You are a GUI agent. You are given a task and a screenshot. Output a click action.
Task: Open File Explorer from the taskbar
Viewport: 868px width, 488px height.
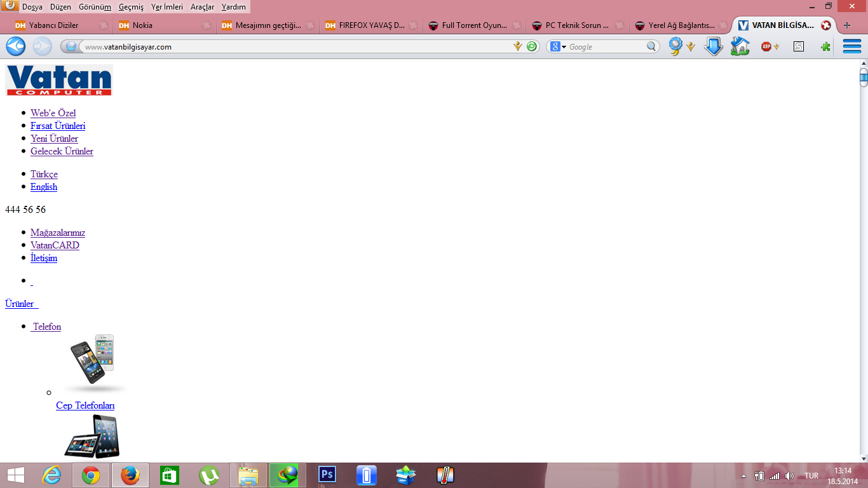[x=248, y=475]
